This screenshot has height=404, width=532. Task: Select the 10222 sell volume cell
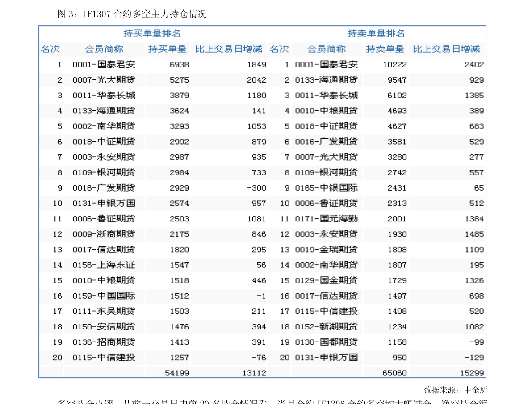click(x=395, y=64)
